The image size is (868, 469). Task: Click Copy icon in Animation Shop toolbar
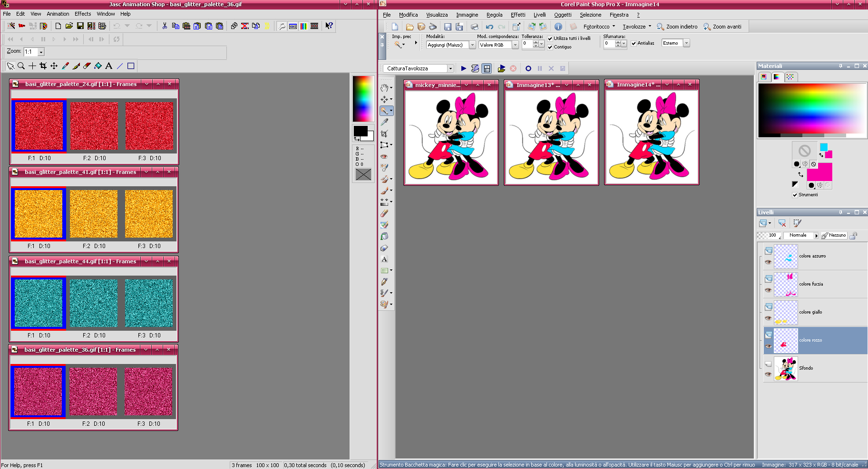coord(176,26)
